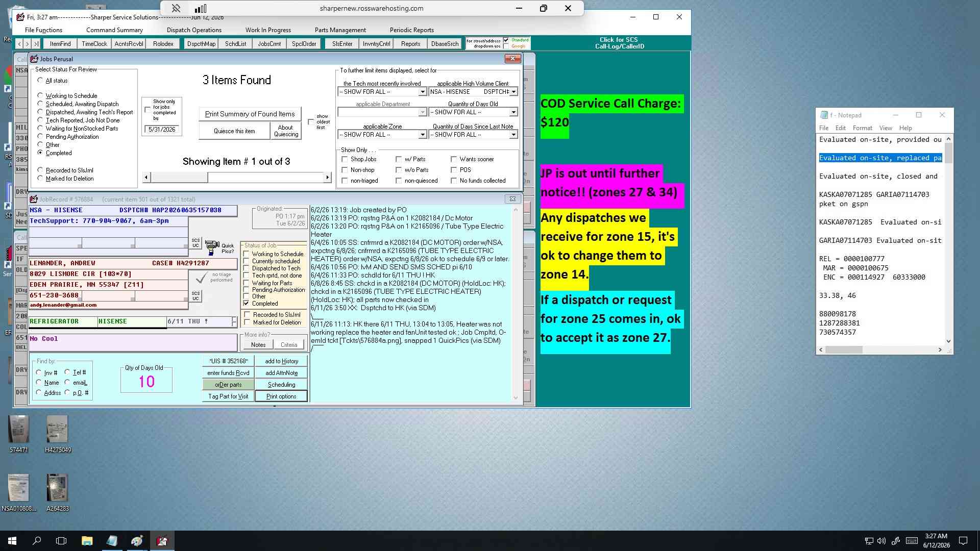Click the Windows Start button
The width and height of the screenshot is (980, 551).
12,541
